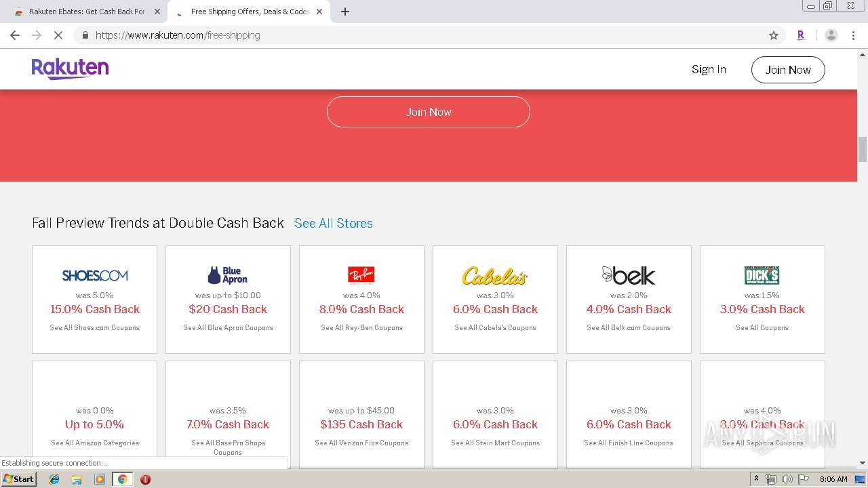Click 15.0% Cash Back for Shoes.com
The image size is (868, 488).
click(95, 309)
